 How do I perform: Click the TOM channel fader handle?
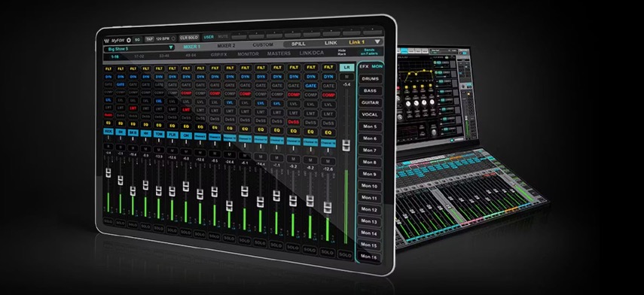click(158, 191)
